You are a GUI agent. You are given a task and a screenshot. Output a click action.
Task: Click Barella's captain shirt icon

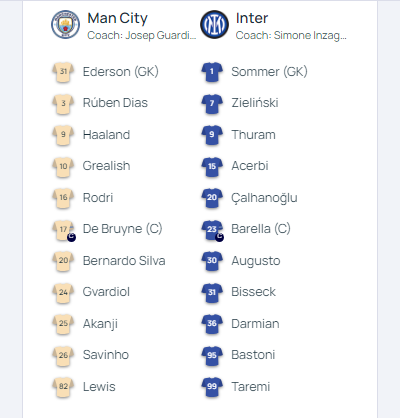click(212, 230)
